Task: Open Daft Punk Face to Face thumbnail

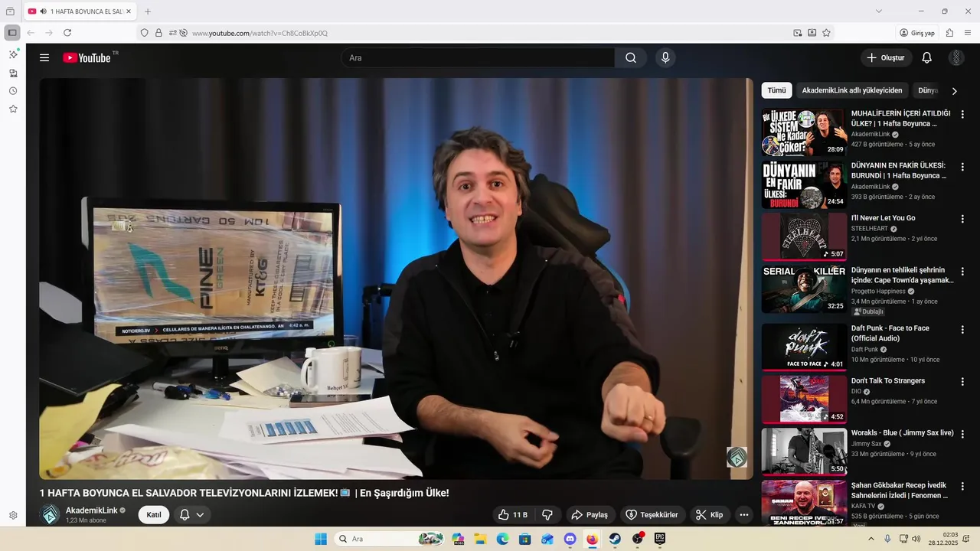Action: 804,347
